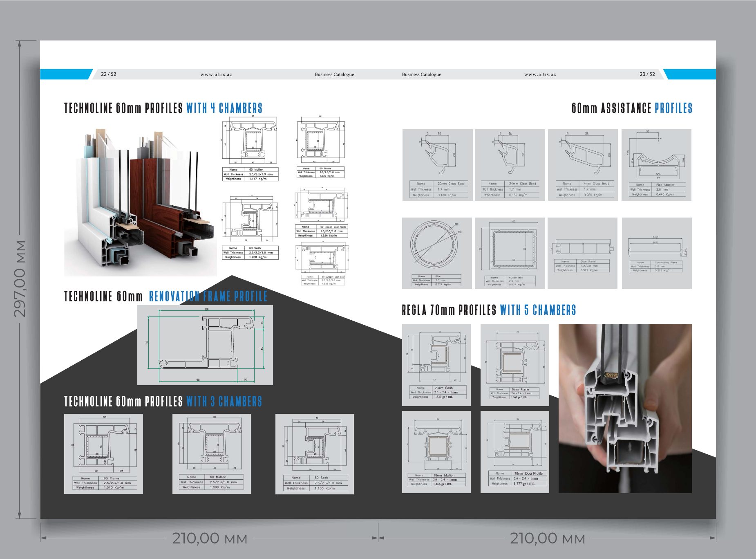The image size is (756, 559).
Task: Click the "1.339 gr / mt." weightiness value
Action: point(444,397)
